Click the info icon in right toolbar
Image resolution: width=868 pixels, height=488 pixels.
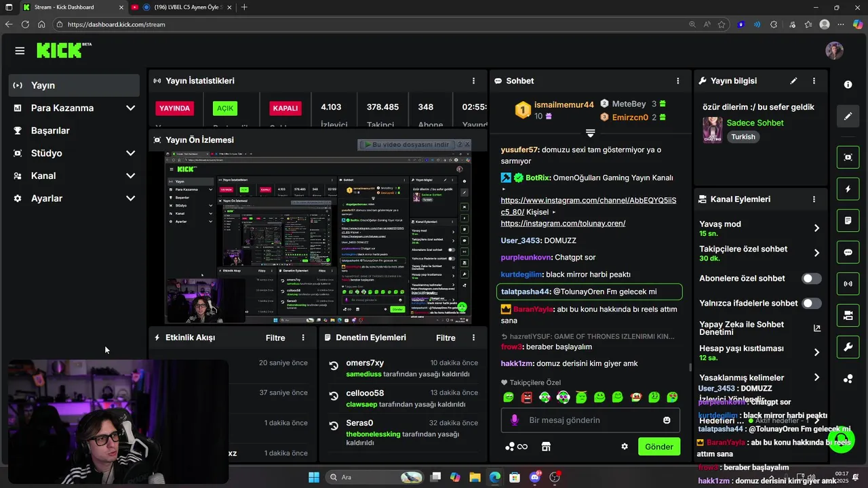click(848, 85)
